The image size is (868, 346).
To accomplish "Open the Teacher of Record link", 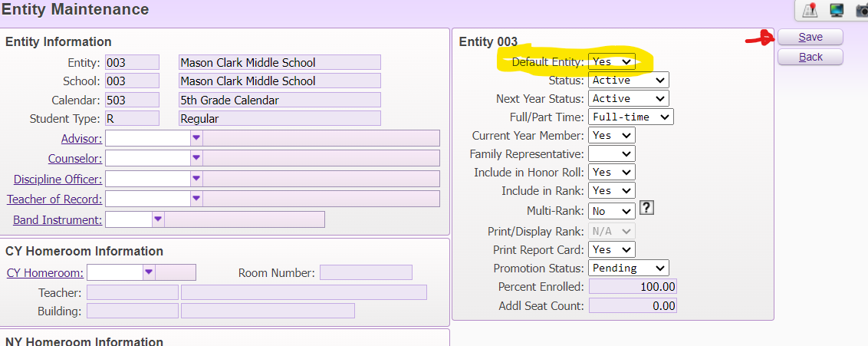I will [x=54, y=199].
